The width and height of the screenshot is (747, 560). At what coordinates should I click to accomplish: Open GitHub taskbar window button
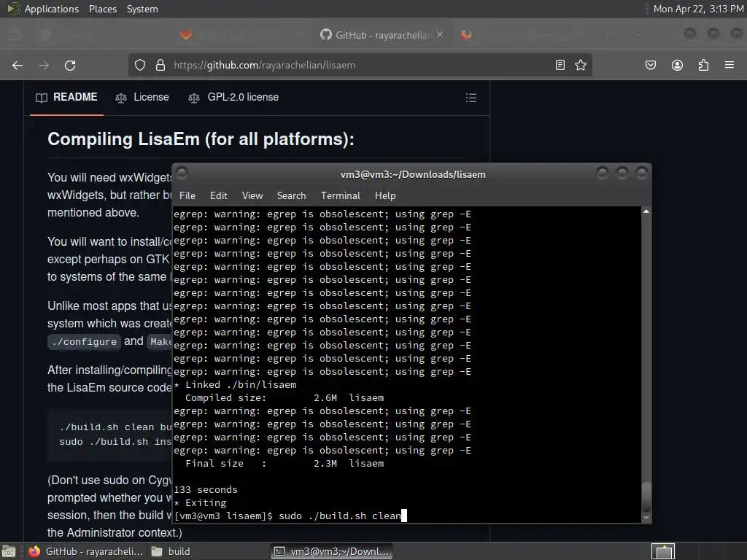pyautogui.click(x=86, y=551)
